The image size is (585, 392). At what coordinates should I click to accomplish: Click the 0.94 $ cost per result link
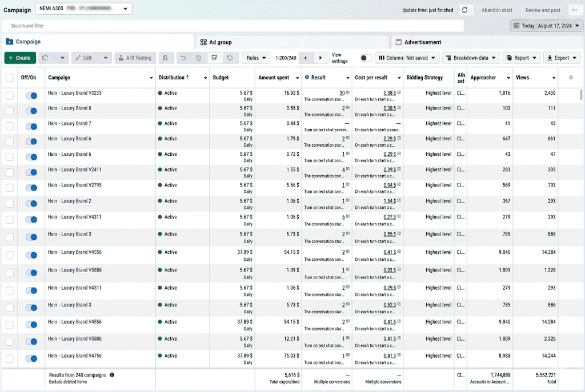point(390,185)
